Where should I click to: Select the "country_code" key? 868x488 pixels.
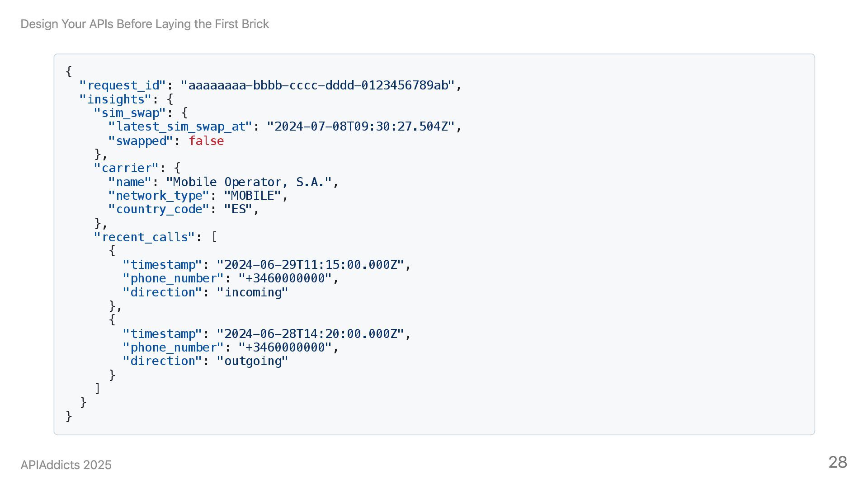[x=159, y=209]
